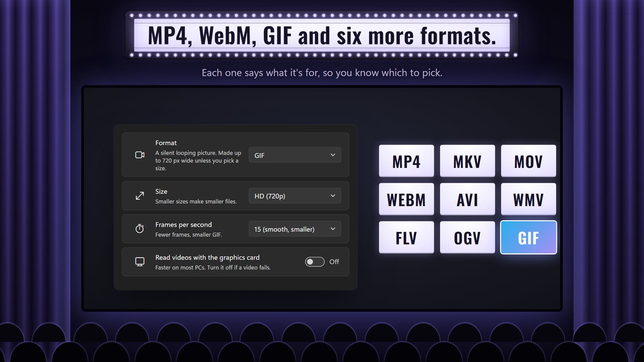Click 'Fewer frames, smaller GIF.' description
Viewport: 644px width, 362px height.
click(x=189, y=235)
